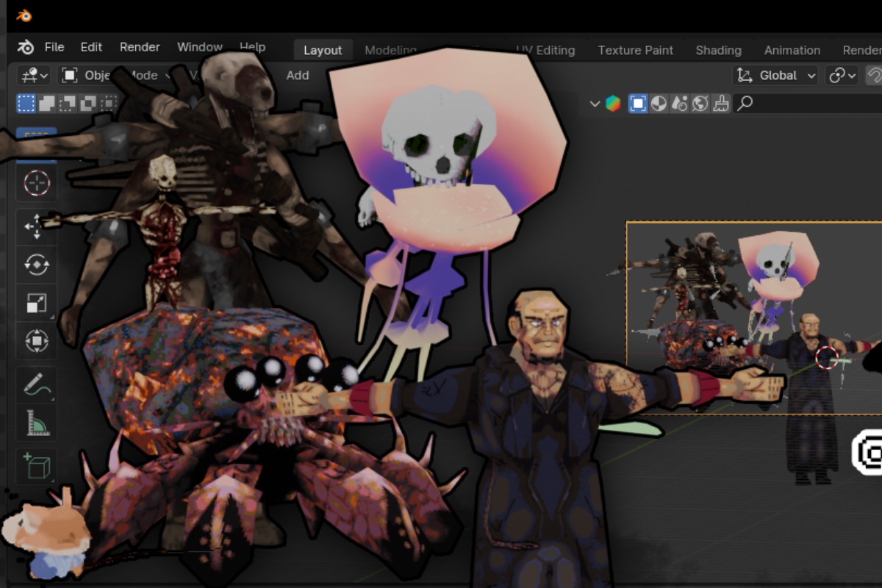Choose the subtract selection mode icon
This screenshot has width=882, height=588.
tap(68, 104)
